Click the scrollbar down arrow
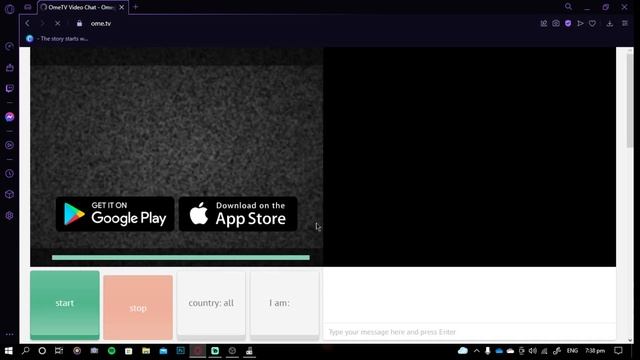This screenshot has width=640, height=360. [x=630, y=340]
